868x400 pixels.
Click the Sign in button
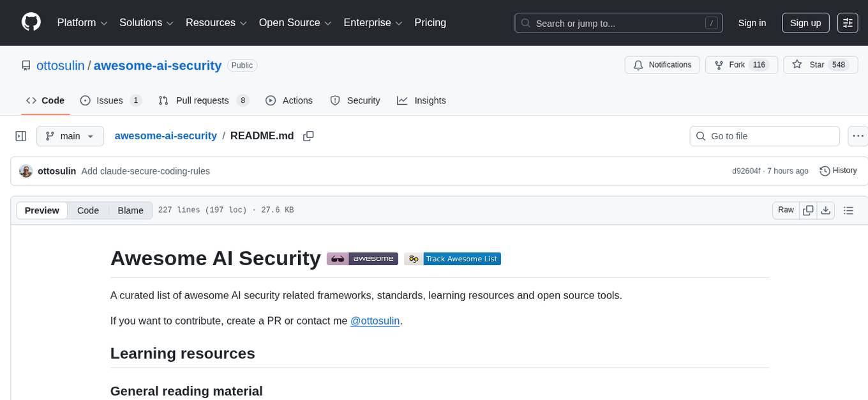(x=752, y=22)
